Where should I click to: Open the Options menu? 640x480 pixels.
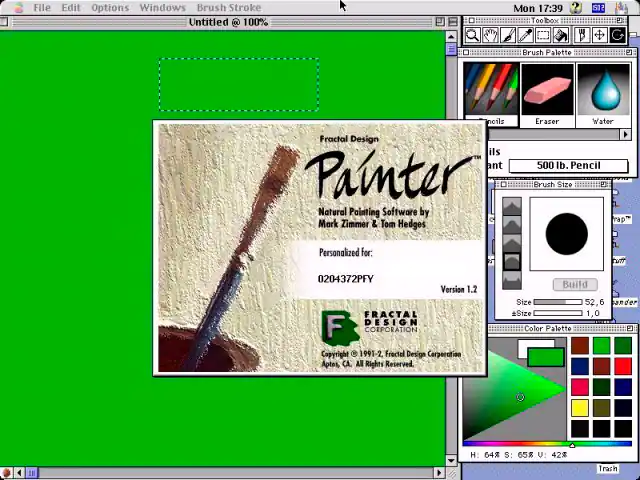coord(110,7)
